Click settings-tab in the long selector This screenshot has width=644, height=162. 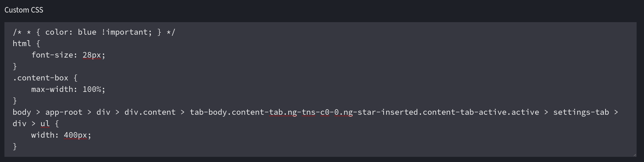pyautogui.click(x=581, y=112)
